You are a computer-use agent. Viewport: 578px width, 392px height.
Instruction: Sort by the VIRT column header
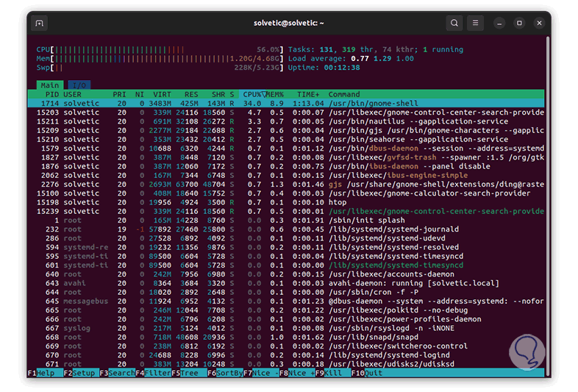point(163,94)
